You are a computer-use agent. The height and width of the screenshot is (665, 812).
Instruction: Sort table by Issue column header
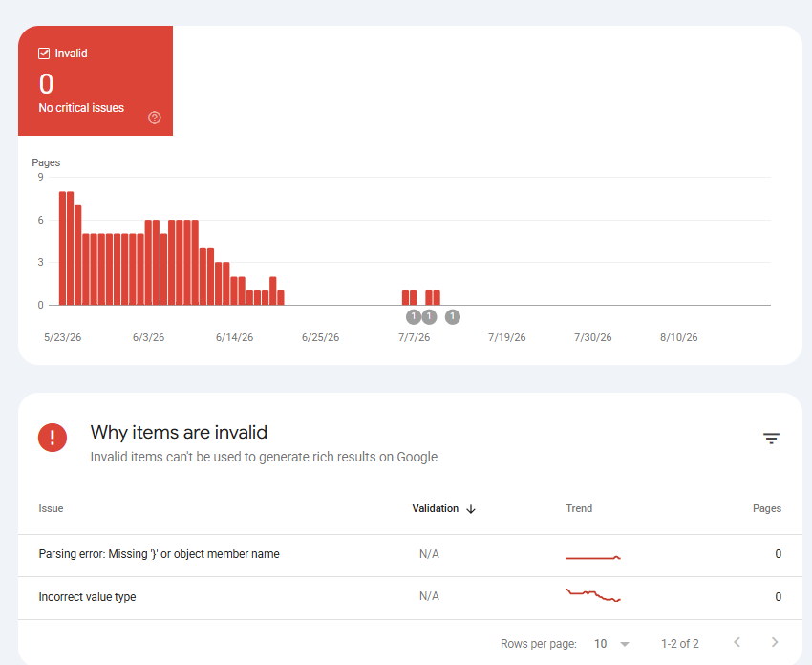(x=51, y=508)
